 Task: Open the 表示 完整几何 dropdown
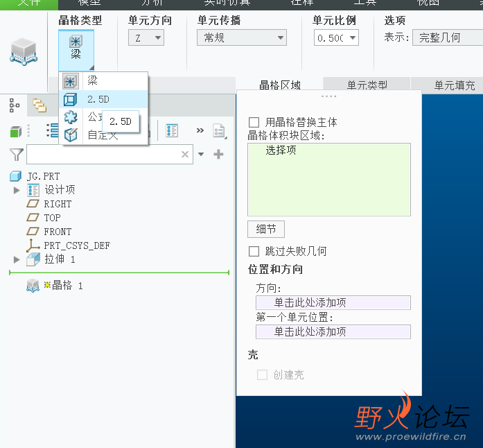(448, 37)
